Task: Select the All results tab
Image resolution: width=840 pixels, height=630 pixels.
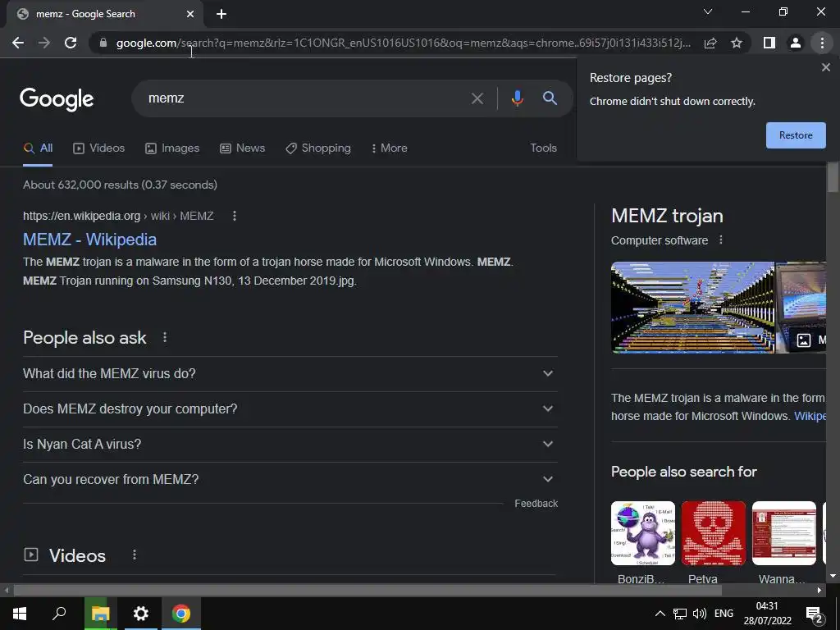Action: tap(38, 148)
